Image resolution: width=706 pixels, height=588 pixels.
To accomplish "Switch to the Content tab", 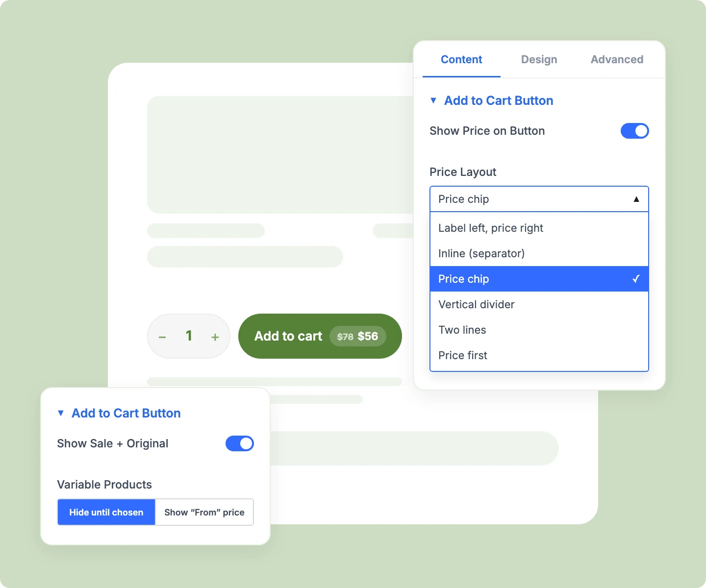I will coord(461,59).
